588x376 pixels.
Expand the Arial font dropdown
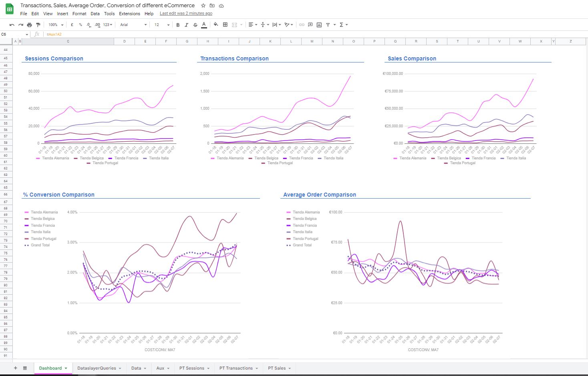coord(133,25)
